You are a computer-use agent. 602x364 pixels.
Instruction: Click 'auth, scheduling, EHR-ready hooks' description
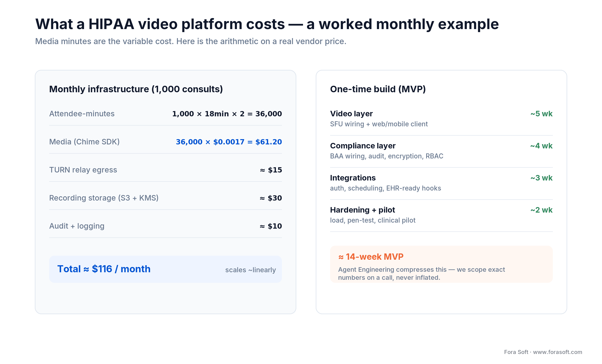pyautogui.click(x=386, y=188)
